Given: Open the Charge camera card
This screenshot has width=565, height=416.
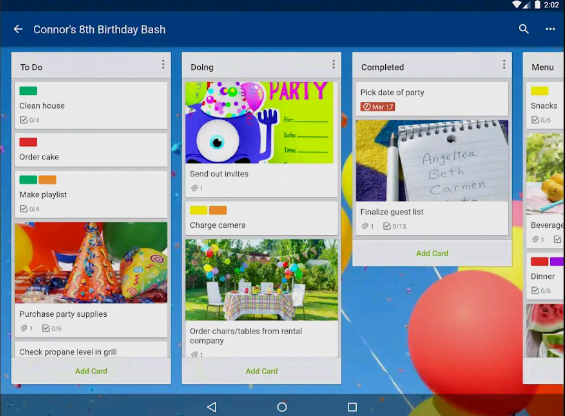Looking at the screenshot, I should (x=262, y=218).
